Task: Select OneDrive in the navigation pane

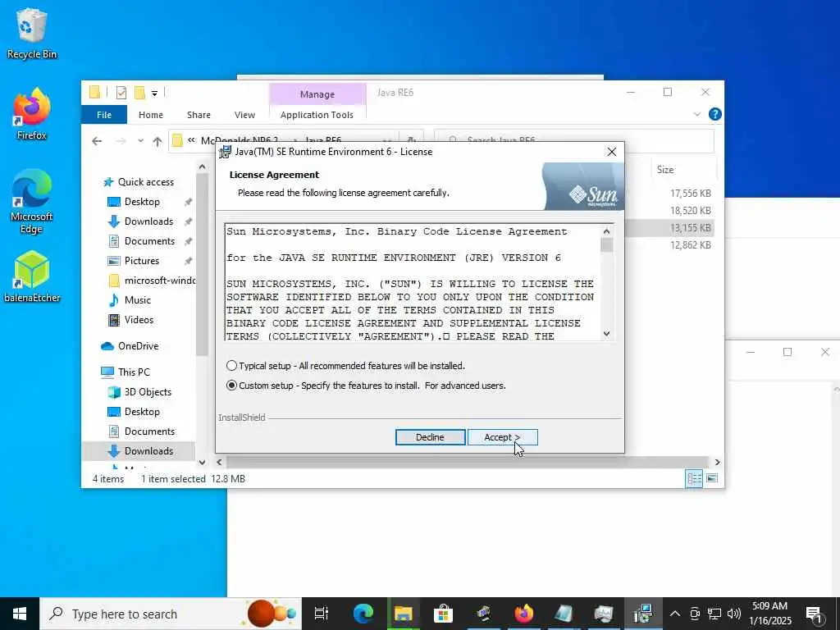Action: click(x=138, y=346)
